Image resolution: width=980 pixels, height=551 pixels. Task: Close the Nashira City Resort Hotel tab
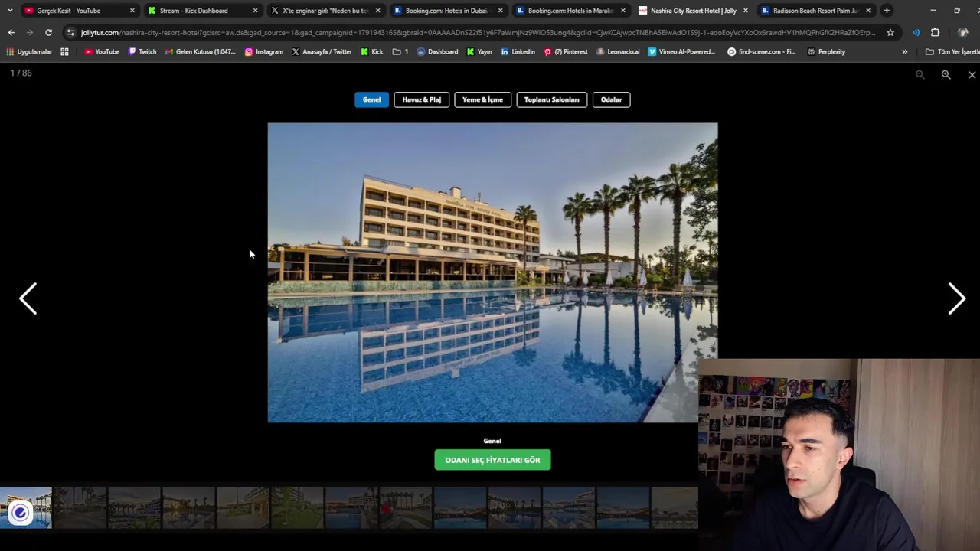coord(745,11)
